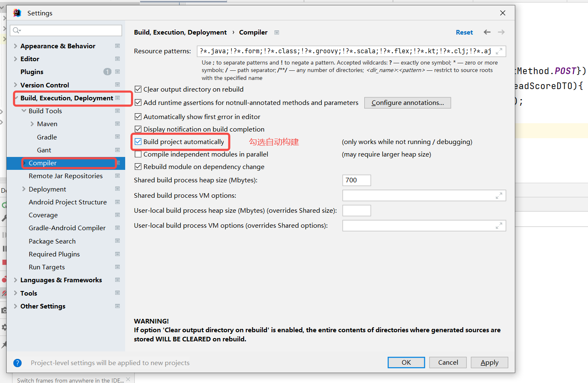
Task: Click the memory snapshot camera icon
Action: [x=3, y=310]
